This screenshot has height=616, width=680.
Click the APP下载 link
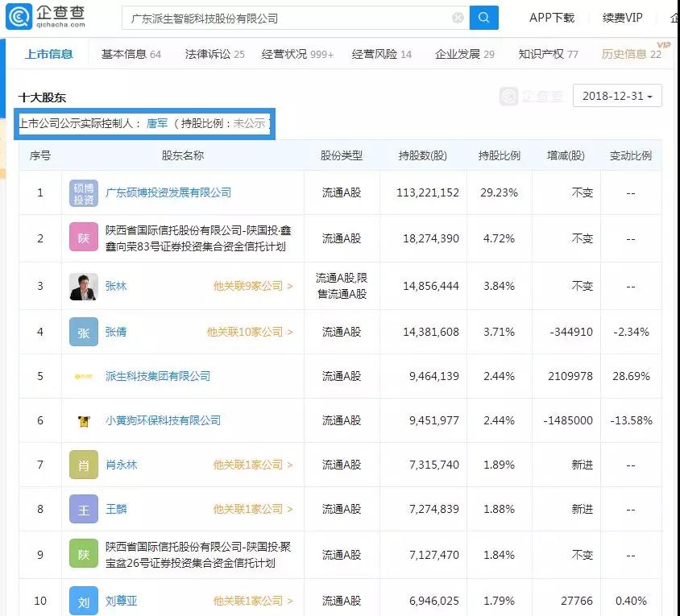coord(552,18)
